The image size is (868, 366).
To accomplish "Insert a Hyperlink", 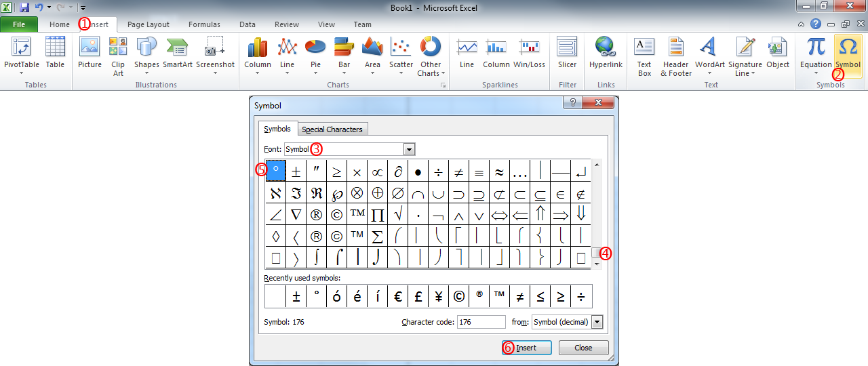I will pos(606,53).
